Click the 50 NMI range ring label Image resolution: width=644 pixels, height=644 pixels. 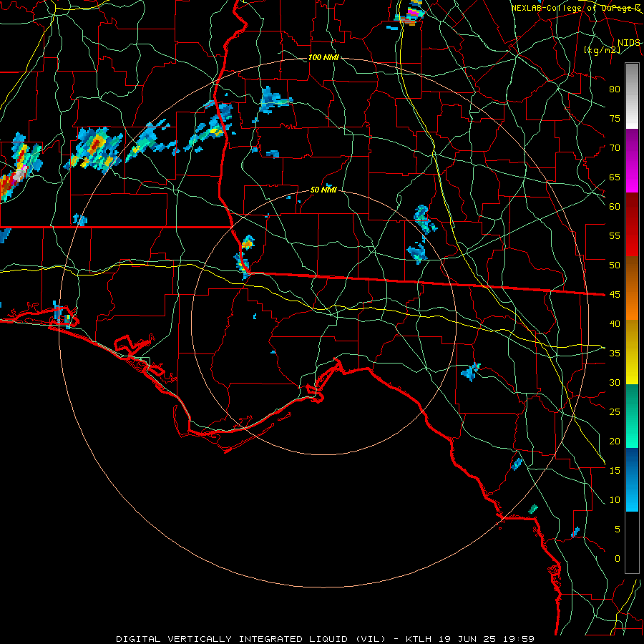click(323, 190)
